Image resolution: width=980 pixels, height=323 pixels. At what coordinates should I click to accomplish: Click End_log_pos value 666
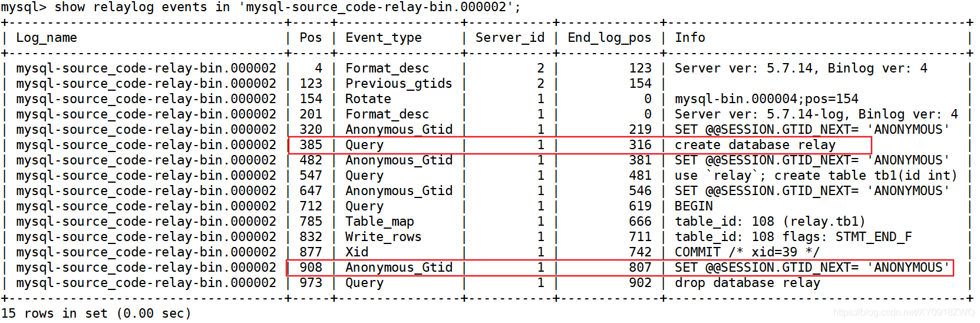point(640,222)
